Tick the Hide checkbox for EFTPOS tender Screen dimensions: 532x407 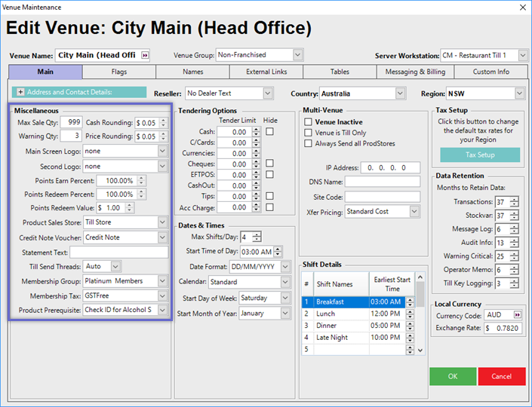(269, 175)
